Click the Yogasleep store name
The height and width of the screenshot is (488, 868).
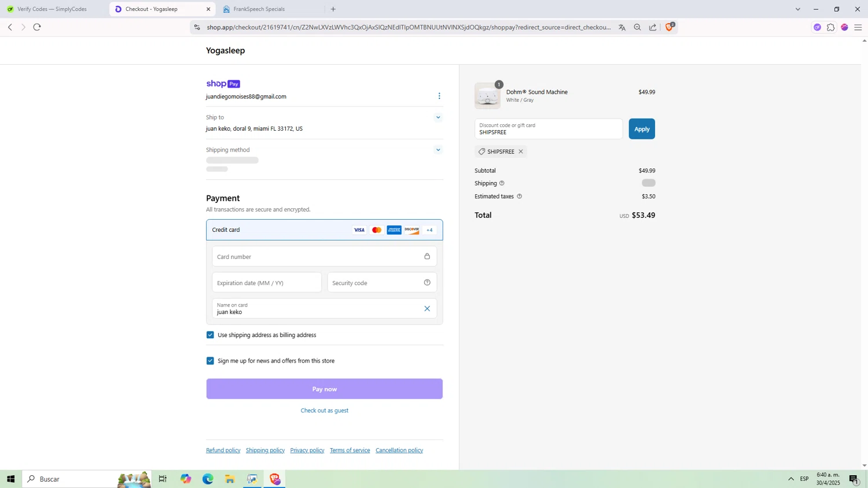(226, 50)
